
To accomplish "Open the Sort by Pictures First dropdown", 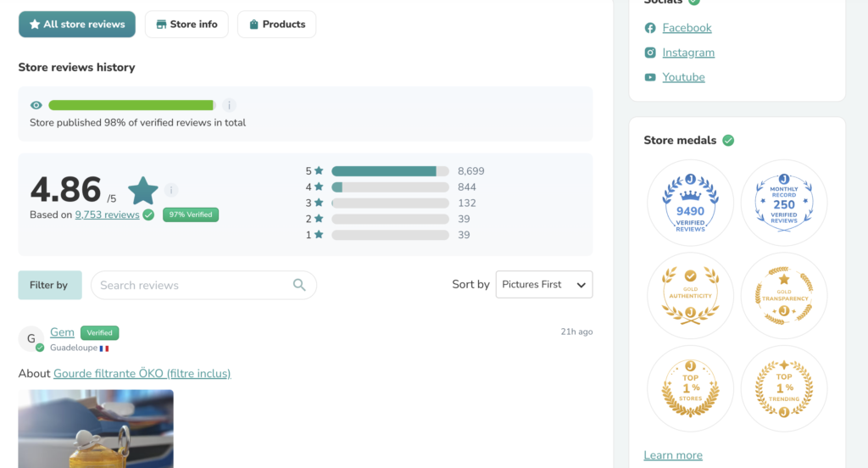I will click(x=543, y=285).
